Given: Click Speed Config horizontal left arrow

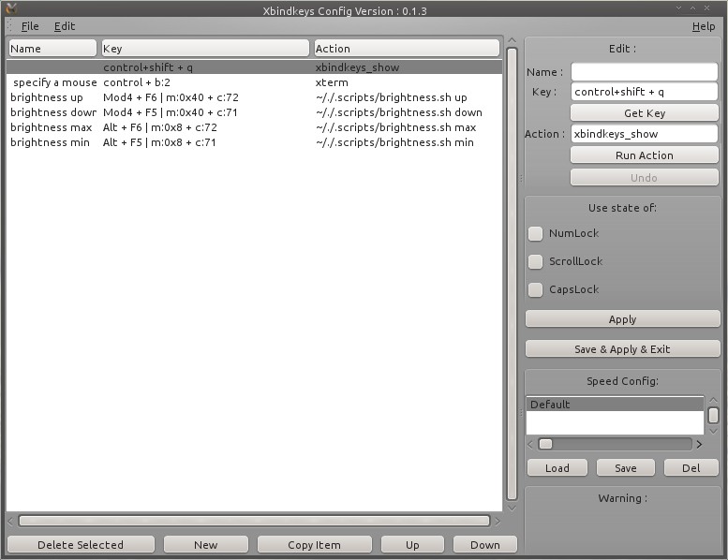Looking at the screenshot, I should (530, 444).
